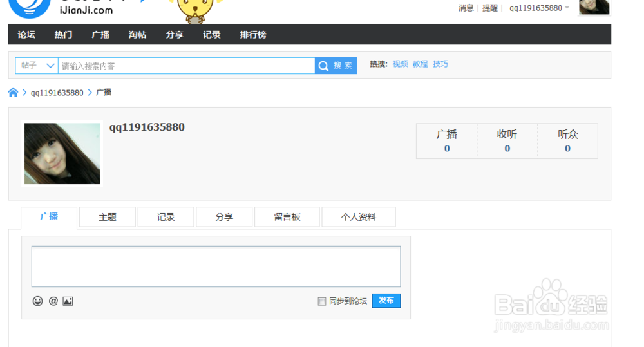Click the 发布 publish button
644x347 pixels.
pyautogui.click(x=386, y=301)
